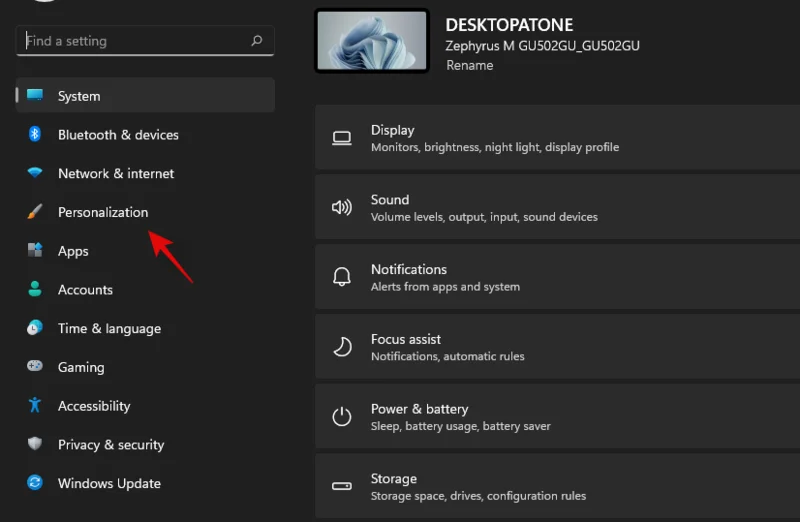Click 'Monitors, brightness, night light, display profile' text
Screen dimensions: 800x522
495,147
